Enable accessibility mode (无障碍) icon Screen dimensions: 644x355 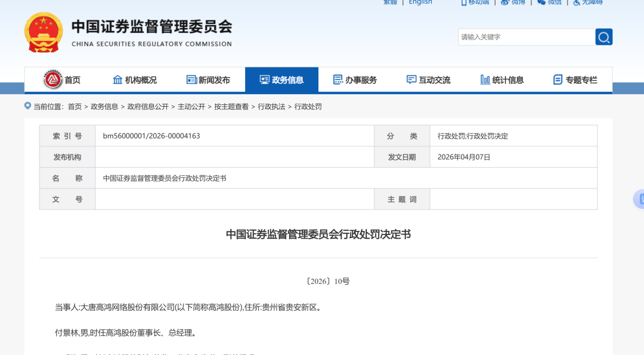tap(577, 2)
